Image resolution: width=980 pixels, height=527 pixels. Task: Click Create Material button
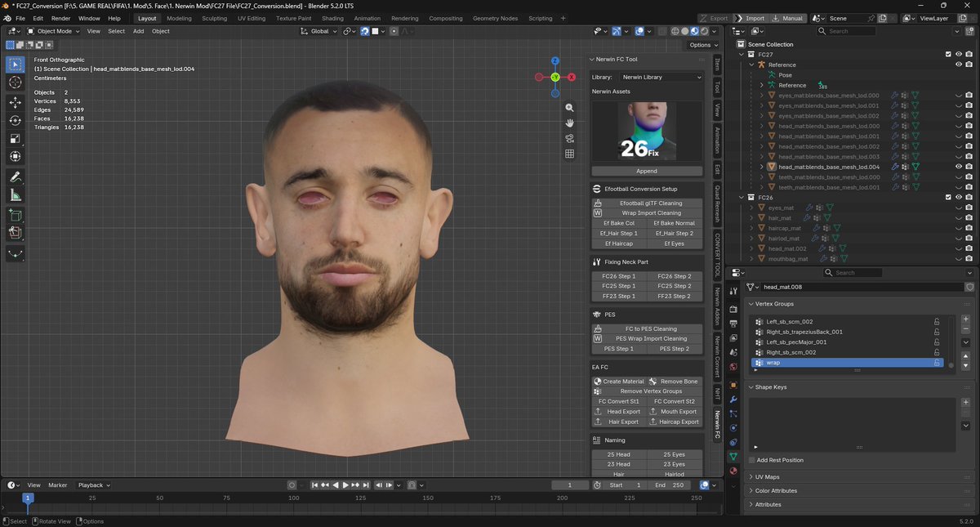pyautogui.click(x=620, y=382)
